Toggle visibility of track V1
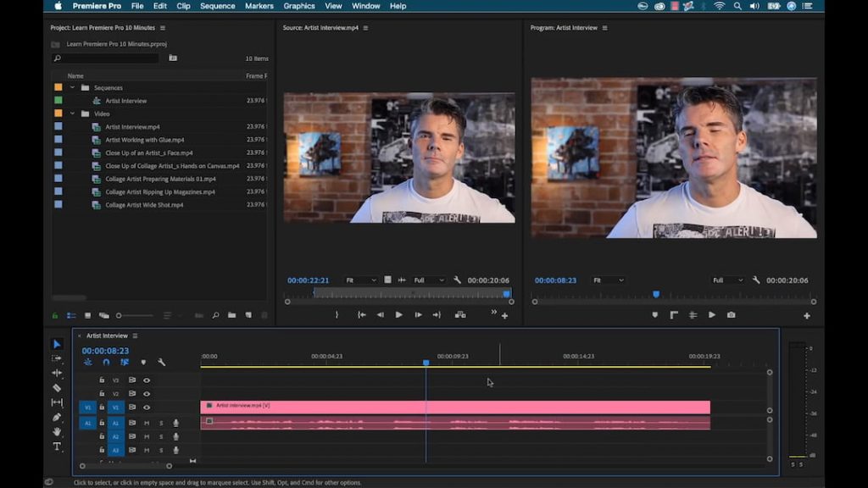Image resolution: width=868 pixels, height=488 pixels. click(x=147, y=407)
